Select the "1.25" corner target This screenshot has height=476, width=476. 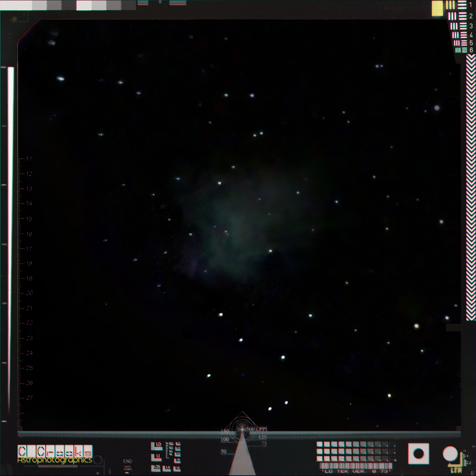156,468
